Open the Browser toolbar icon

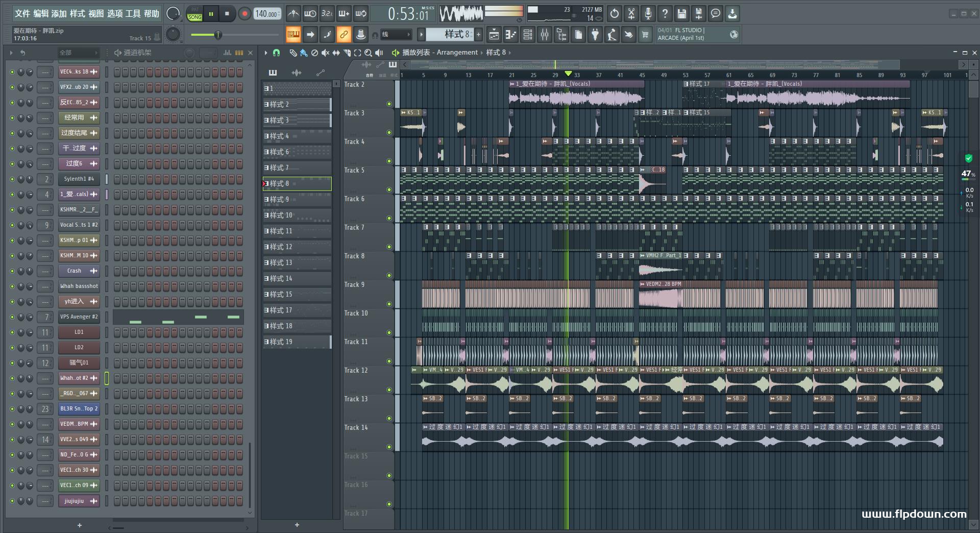(561, 35)
